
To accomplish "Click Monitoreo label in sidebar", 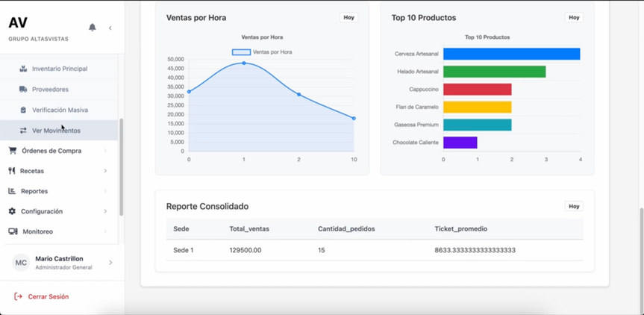I will (x=38, y=231).
